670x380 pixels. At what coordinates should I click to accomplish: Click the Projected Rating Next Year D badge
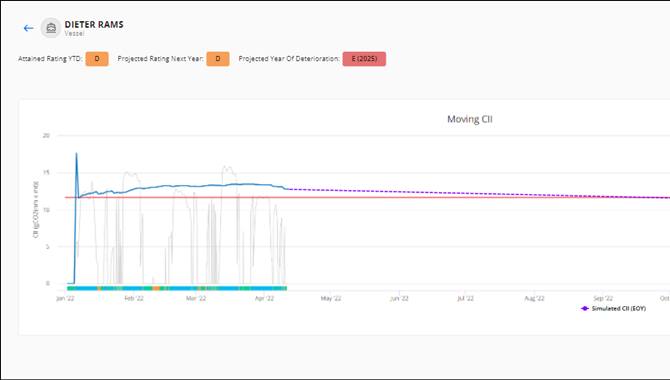(x=218, y=59)
